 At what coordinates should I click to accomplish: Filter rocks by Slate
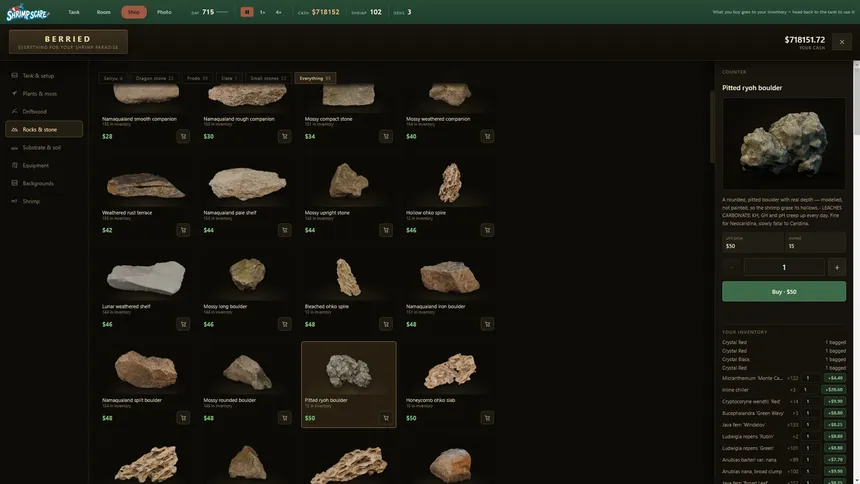[229, 78]
